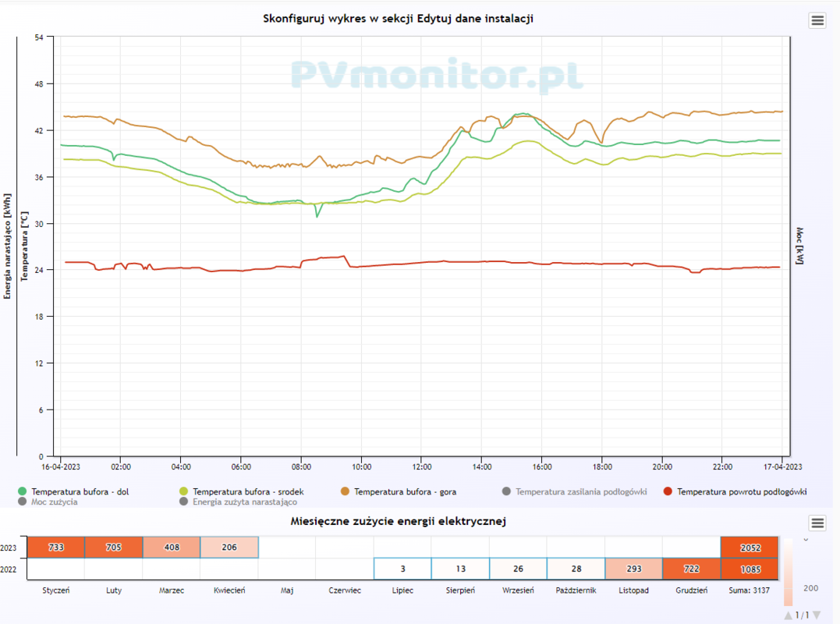Click the April 2023 cell showing 206

click(x=229, y=548)
